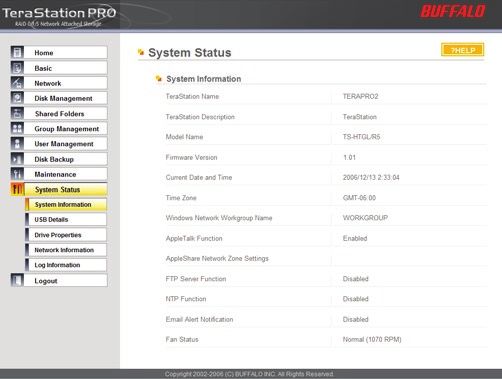This screenshot has height=379, width=502.
Task: Click the yellow ?HELP button
Action: [462, 50]
